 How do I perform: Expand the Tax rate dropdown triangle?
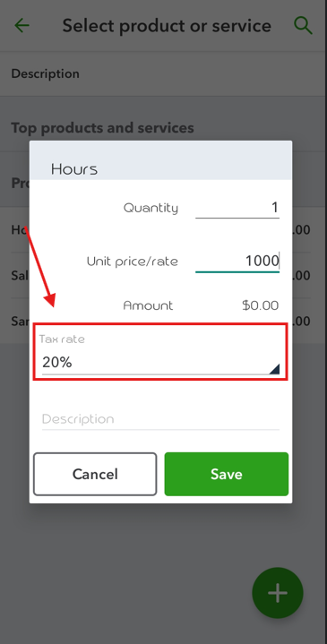(274, 369)
